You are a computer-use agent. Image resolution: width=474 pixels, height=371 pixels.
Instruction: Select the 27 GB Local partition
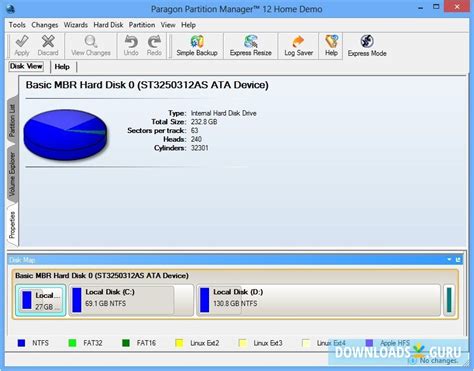pyautogui.click(x=41, y=300)
